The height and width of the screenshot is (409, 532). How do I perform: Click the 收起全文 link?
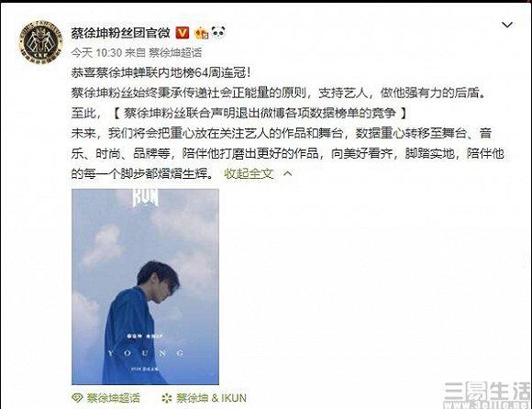pos(249,173)
